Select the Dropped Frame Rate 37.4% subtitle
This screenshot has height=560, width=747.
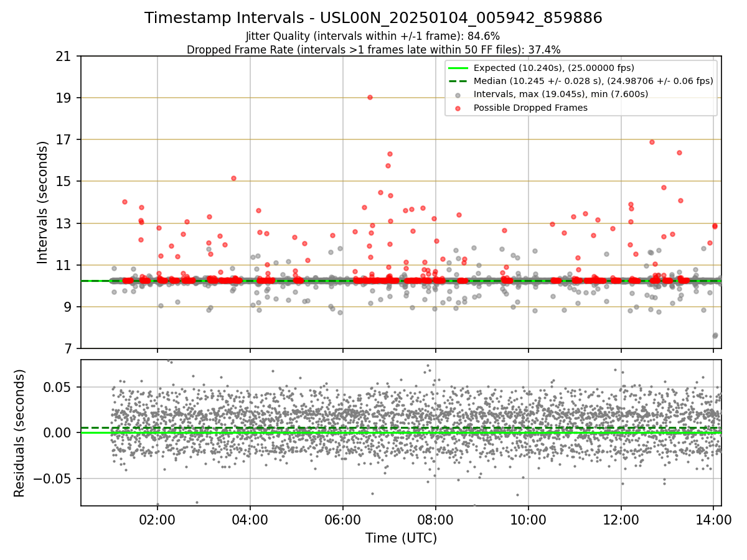click(374, 49)
